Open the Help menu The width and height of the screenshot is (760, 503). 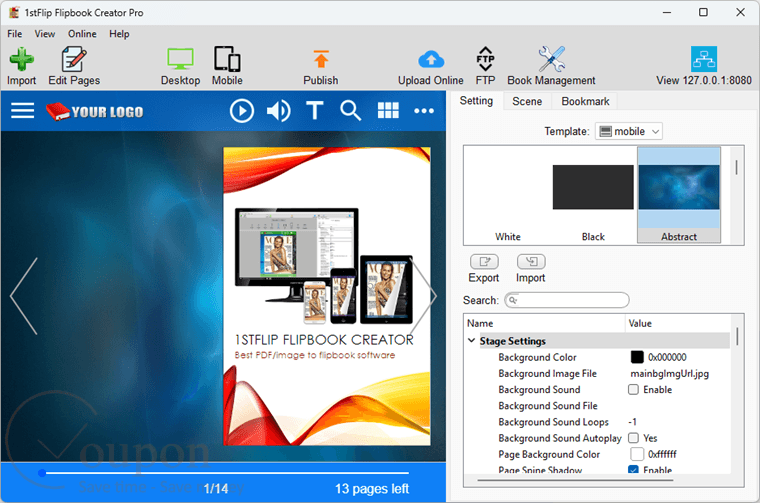pos(119,34)
